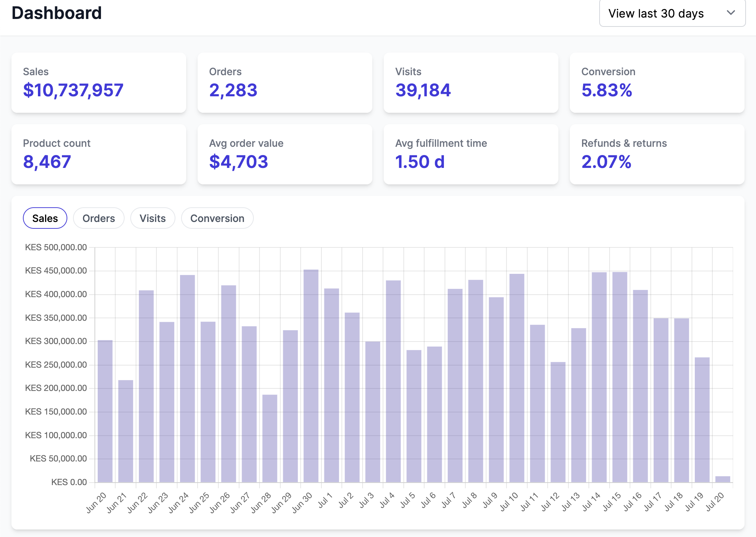Switch to the Visits chart tab
Screen dimensions: 756x537
pos(153,218)
